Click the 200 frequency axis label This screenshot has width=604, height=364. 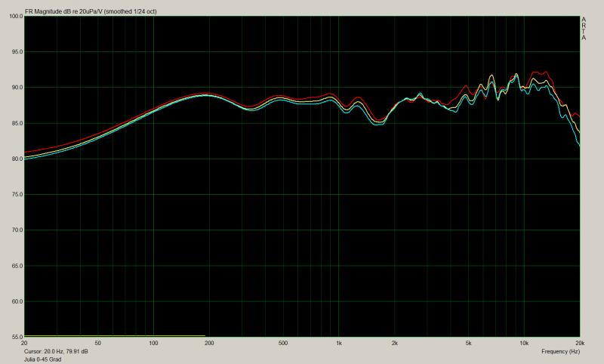click(209, 343)
